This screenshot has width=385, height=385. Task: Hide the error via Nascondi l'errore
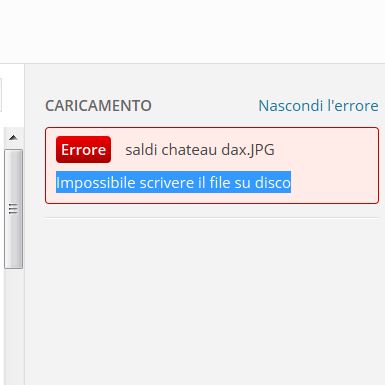point(318,106)
